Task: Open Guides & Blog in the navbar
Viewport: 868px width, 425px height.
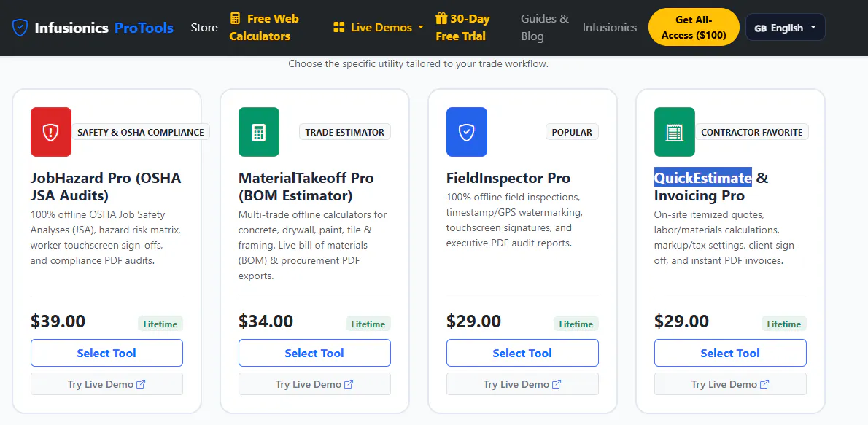Action: pyautogui.click(x=545, y=27)
